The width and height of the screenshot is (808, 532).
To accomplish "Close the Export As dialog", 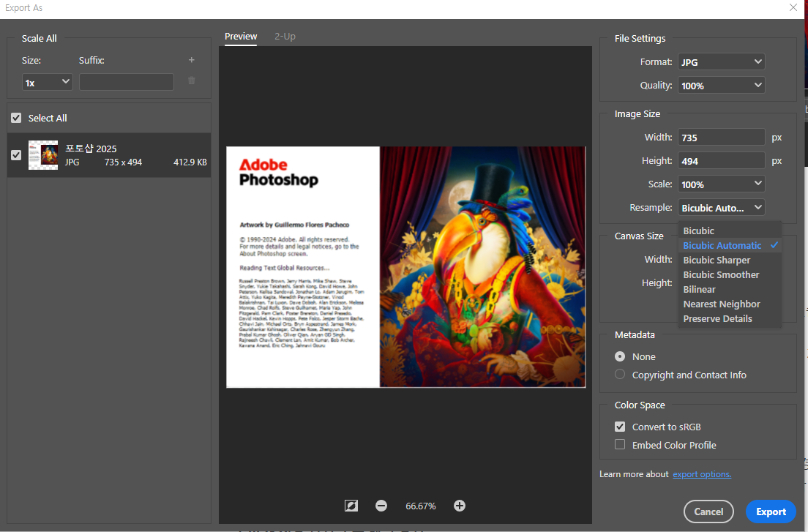I will tap(793, 8).
